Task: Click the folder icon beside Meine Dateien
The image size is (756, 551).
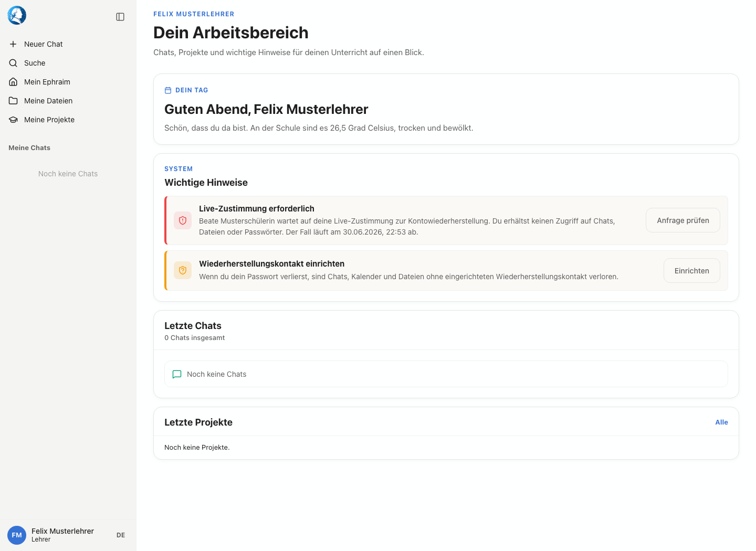Action: click(13, 101)
